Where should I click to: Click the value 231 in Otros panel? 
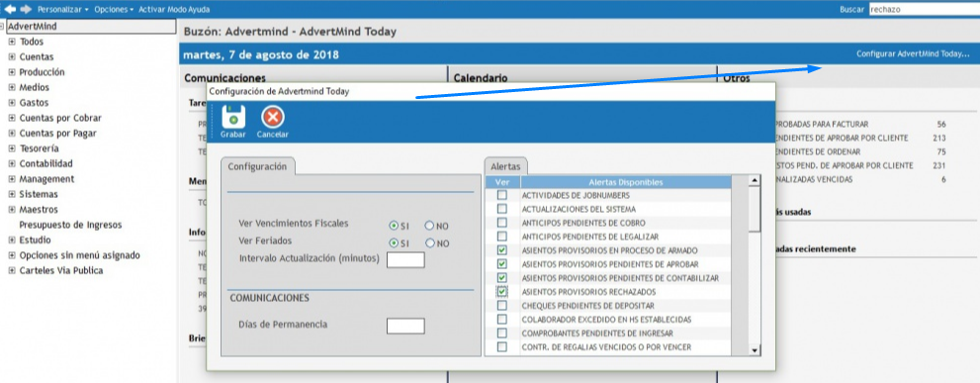point(938,165)
